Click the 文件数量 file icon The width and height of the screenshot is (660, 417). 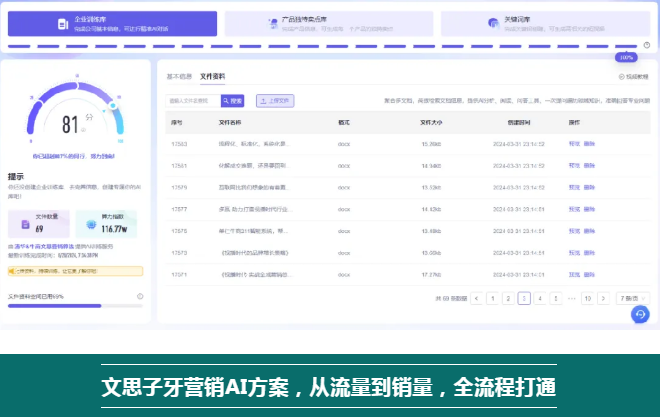click(25, 224)
